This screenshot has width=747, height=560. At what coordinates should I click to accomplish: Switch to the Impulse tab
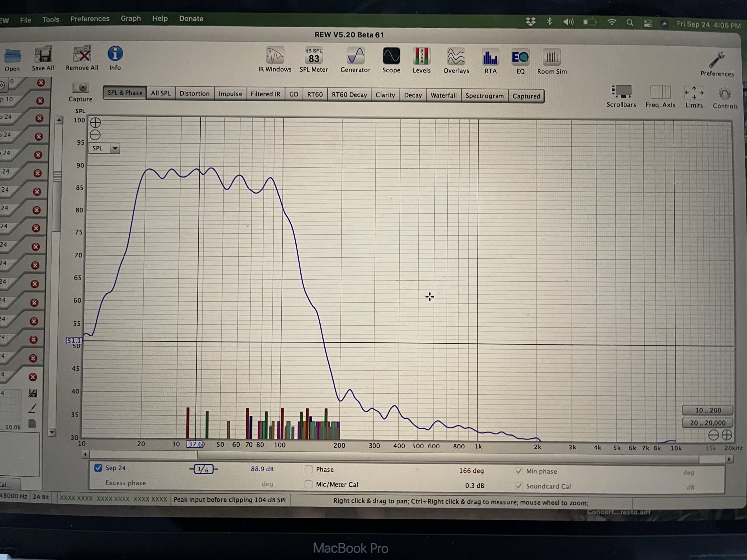coord(230,94)
